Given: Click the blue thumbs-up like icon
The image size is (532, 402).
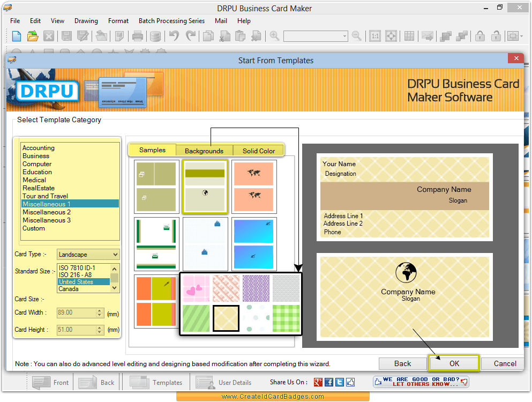Looking at the screenshot, I should click(350, 382).
